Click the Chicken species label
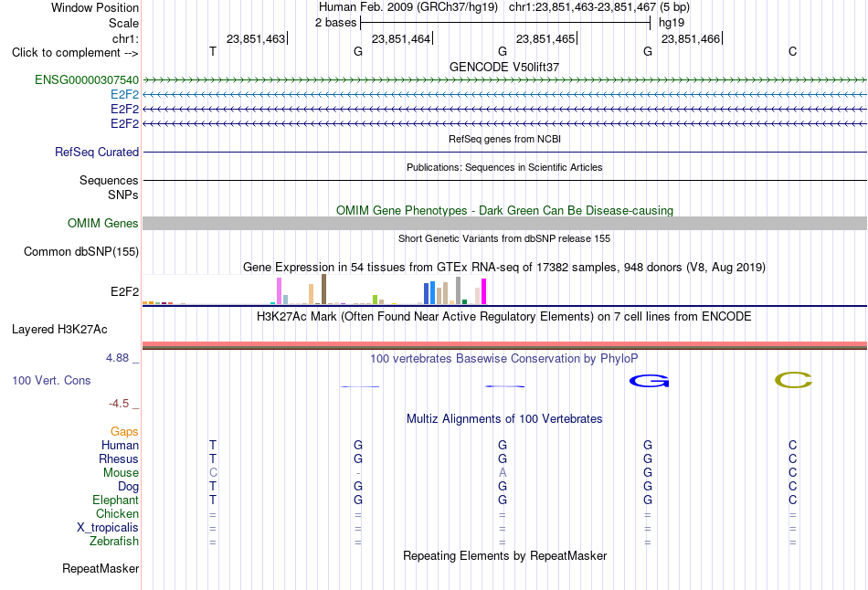 pyautogui.click(x=117, y=513)
